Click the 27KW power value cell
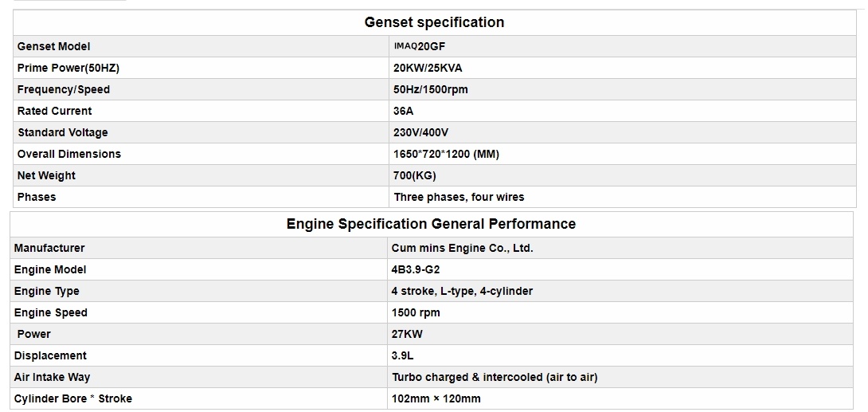Screen dimensions: 868x412 (408, 334)
